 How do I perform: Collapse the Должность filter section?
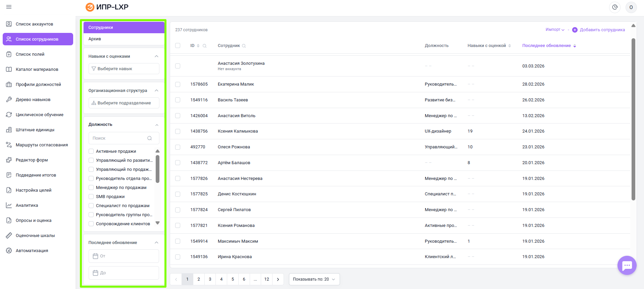(157, 125)
